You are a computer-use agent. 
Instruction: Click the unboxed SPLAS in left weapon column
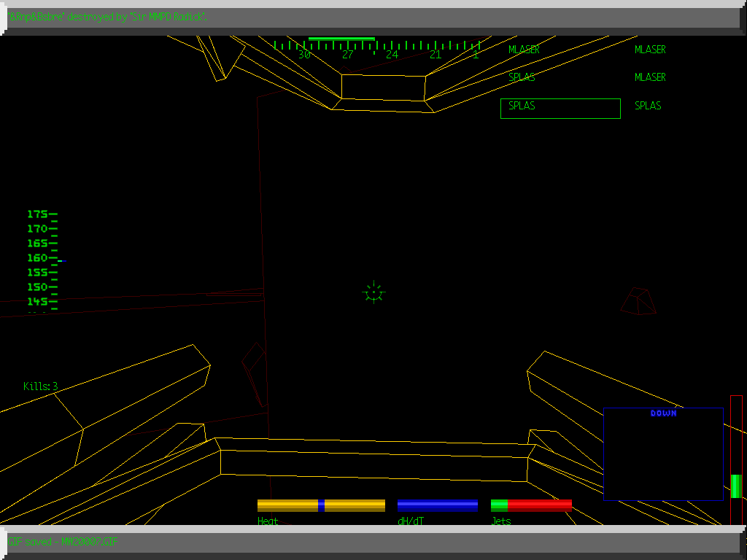pyautogui.click(x=522, y=77)
